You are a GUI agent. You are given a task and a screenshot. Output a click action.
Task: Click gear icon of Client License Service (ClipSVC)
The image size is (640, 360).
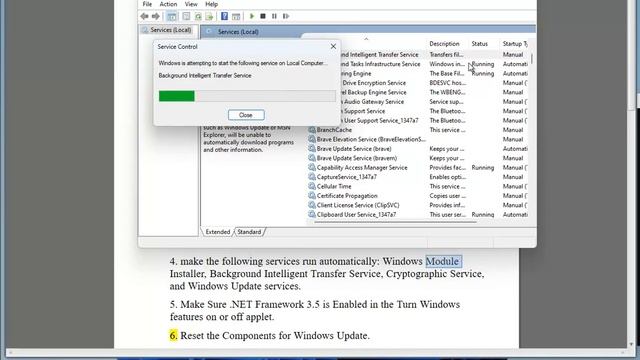click(312, 205)
